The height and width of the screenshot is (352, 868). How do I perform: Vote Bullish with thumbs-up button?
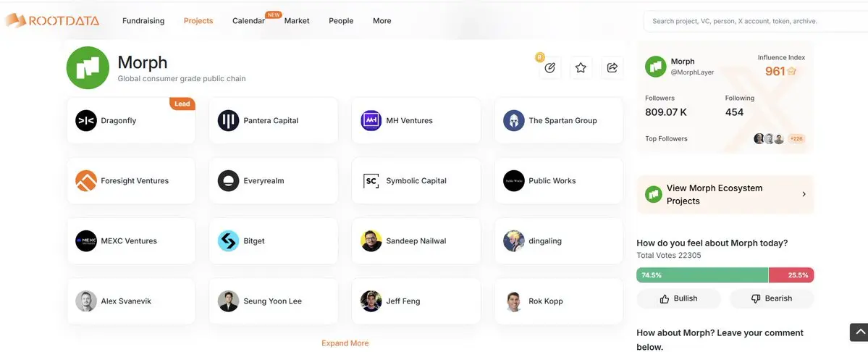(x=678, y=299)
